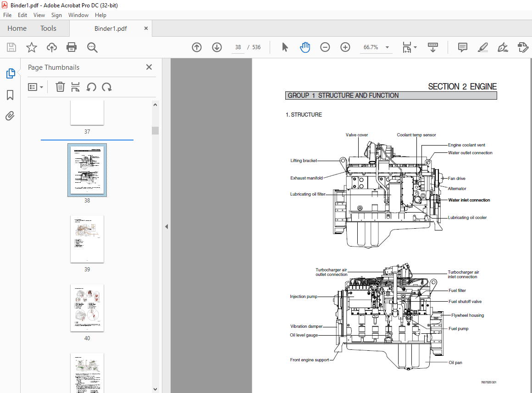The height and width of the screenshot is (393, 532).
Task: Open the Edit menu
Action: [22, 15]
